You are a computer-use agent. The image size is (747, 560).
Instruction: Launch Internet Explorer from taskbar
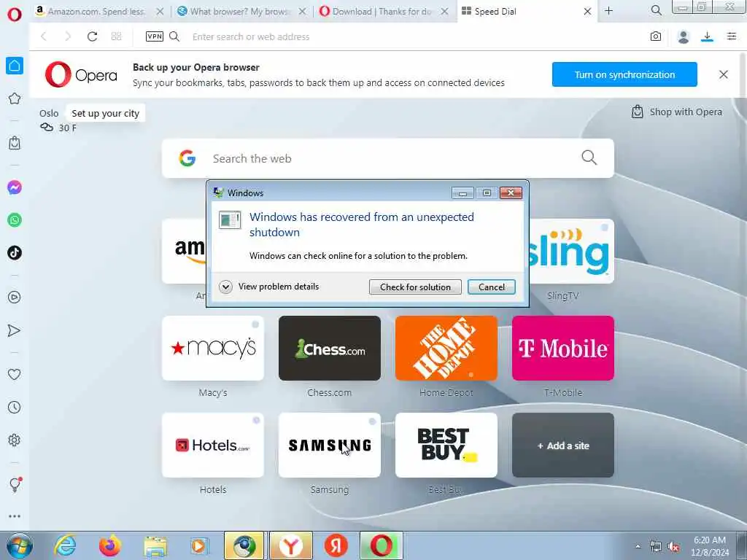point(65,545)
